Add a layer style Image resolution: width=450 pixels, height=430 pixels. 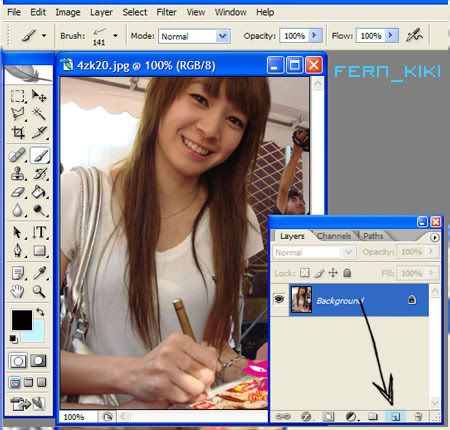click(306, 417)
